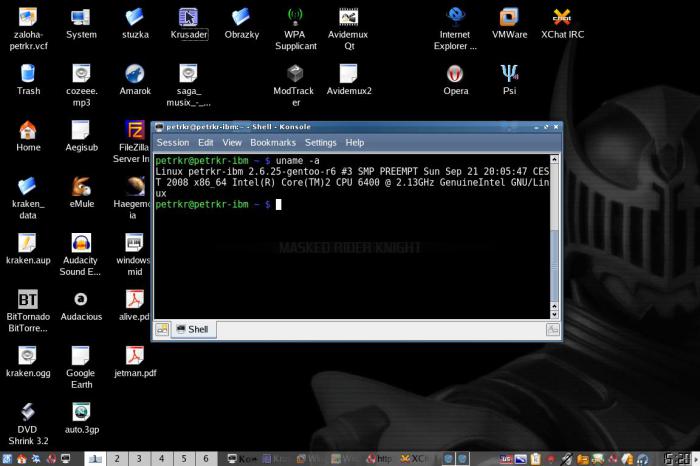Click the XChat taskbar entry
This screenshot has width=700, height=466.
pos(413,459)
